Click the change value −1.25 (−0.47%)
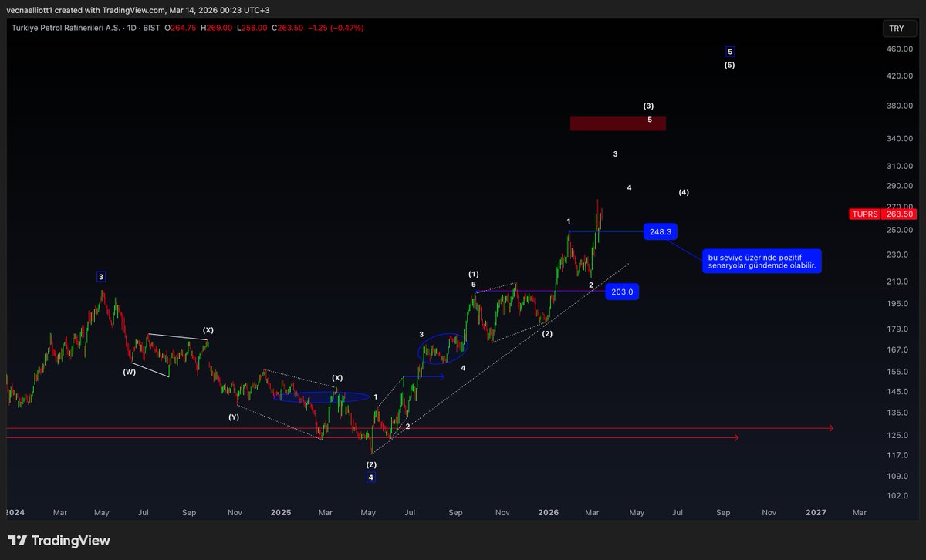 click(336, 28)
